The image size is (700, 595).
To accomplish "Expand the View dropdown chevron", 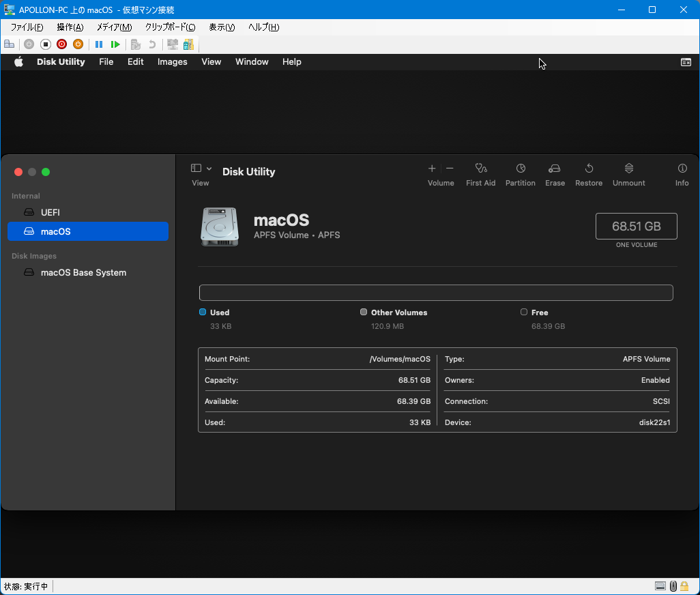I will point(209,169).
